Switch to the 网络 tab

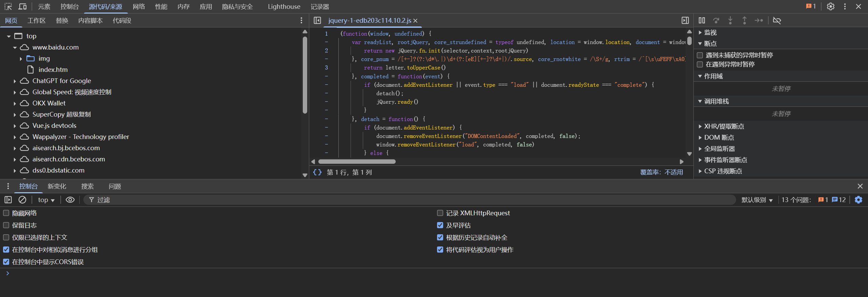(x=139, y=6)
